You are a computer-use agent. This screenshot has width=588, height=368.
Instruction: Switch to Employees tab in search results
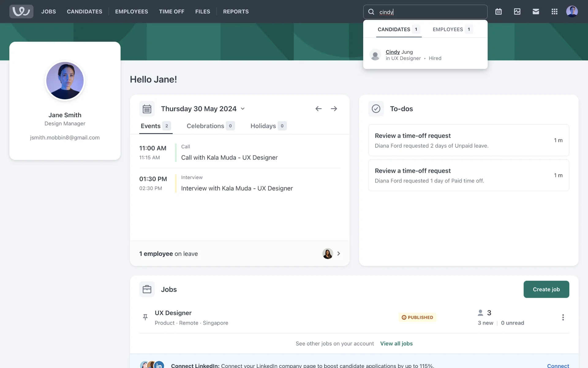click(452, 29)
